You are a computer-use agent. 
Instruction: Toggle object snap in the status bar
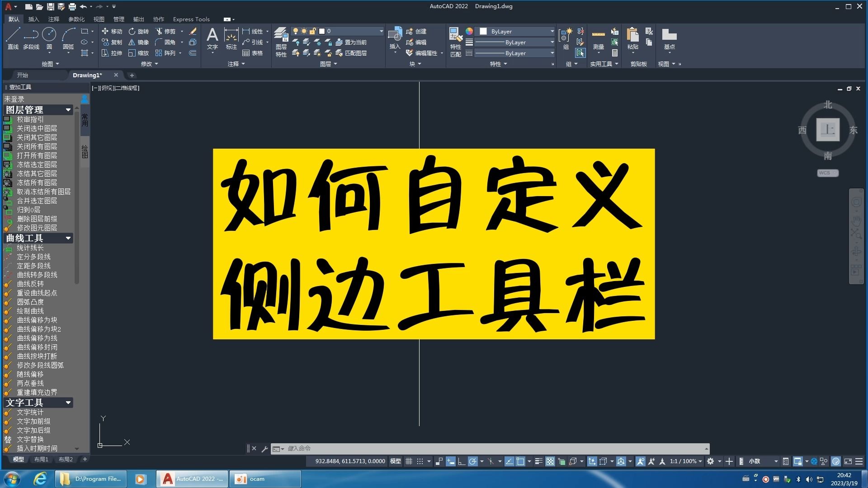coord(520,461)
